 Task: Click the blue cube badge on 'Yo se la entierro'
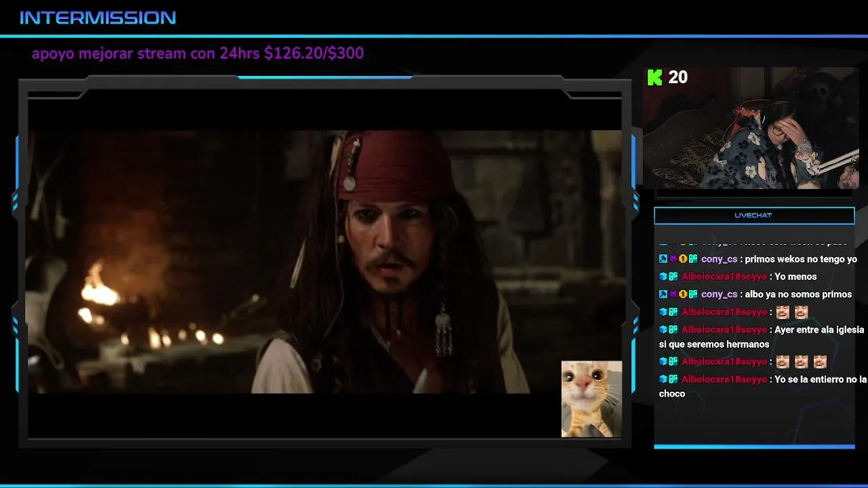point(663,379)
